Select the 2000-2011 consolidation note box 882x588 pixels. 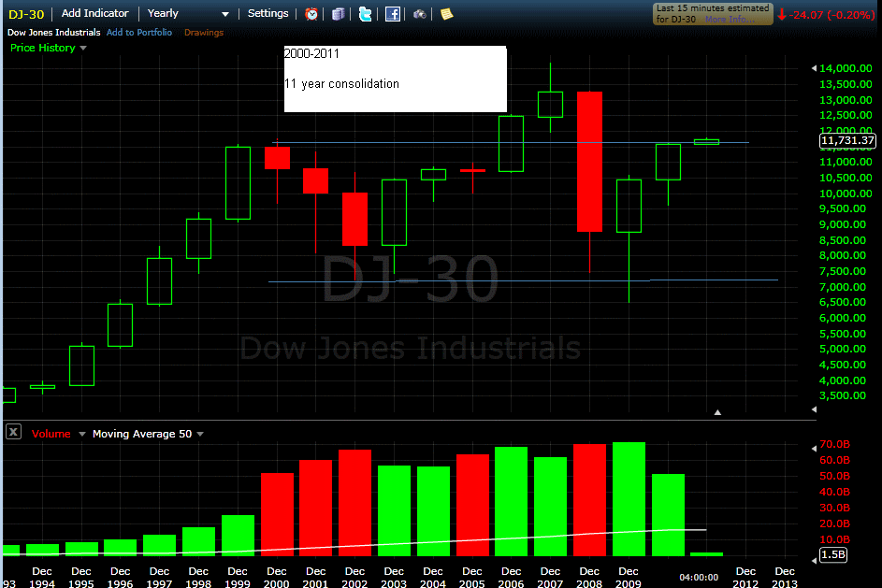(396, 79)
